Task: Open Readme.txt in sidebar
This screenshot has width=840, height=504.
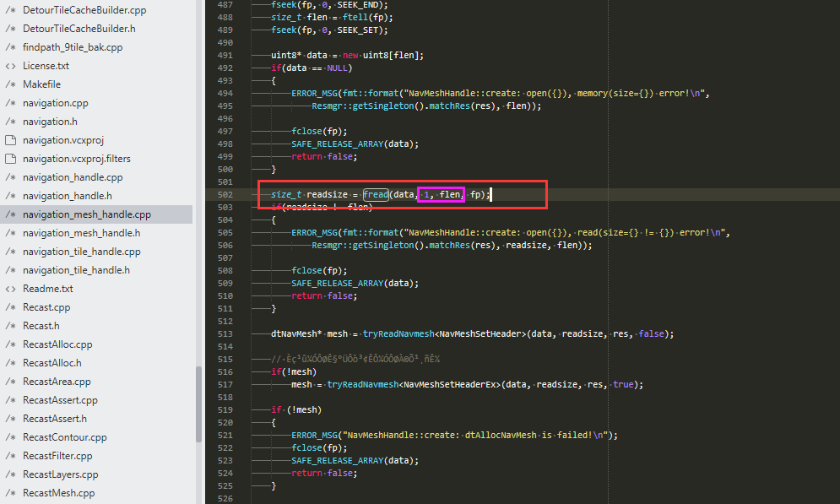Action: pyautogui.click(x=47, y=289)
